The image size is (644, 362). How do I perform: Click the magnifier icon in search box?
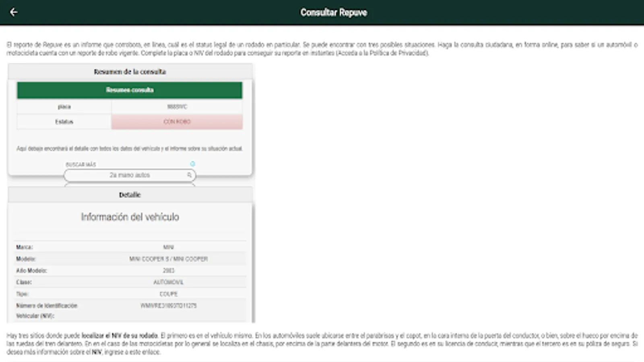point(189,175)
